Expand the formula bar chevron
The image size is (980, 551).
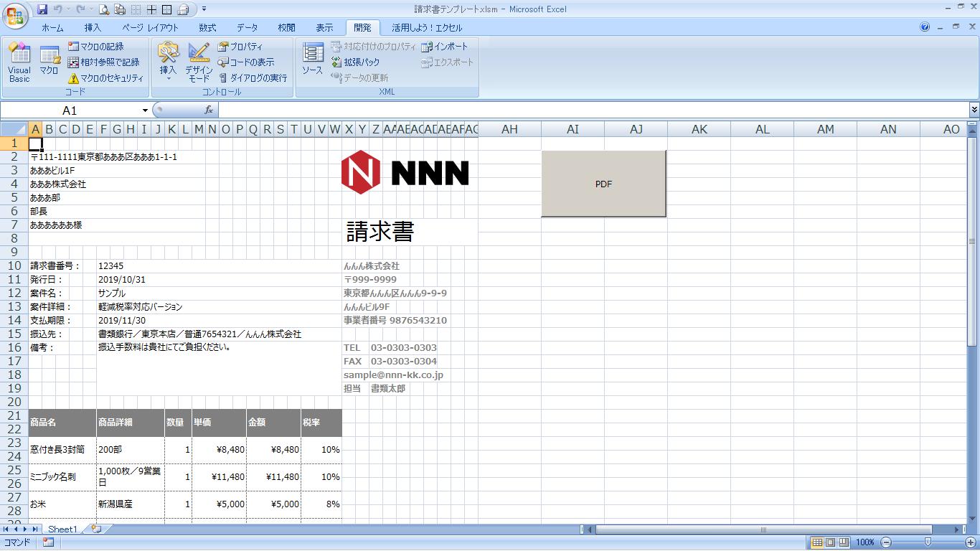click(974, 110)
